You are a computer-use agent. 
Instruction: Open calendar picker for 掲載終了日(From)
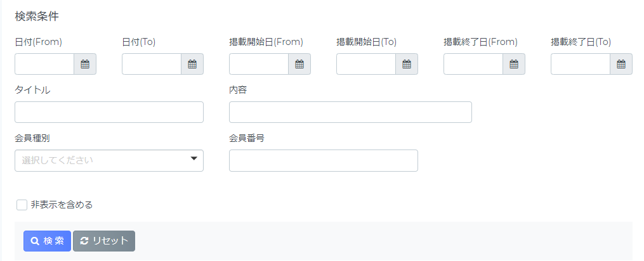514,64
